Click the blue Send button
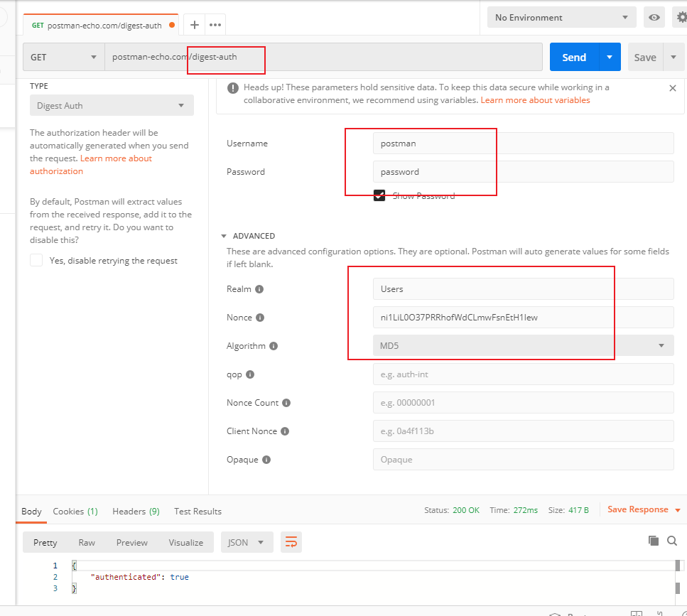The height and width of the screenshot is (616, 687). (574, 57)
